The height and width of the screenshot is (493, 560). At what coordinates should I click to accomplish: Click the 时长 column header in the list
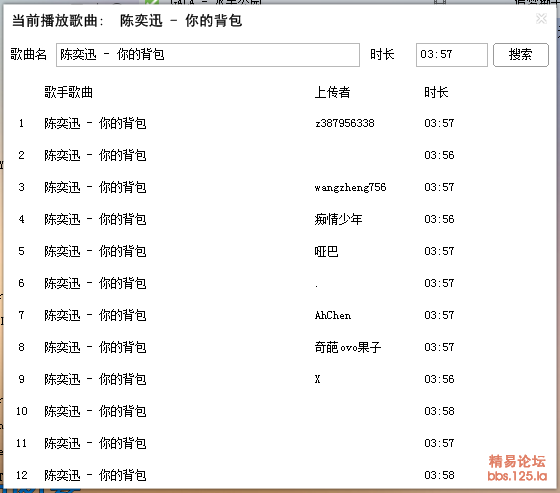[x=436, y=92]
